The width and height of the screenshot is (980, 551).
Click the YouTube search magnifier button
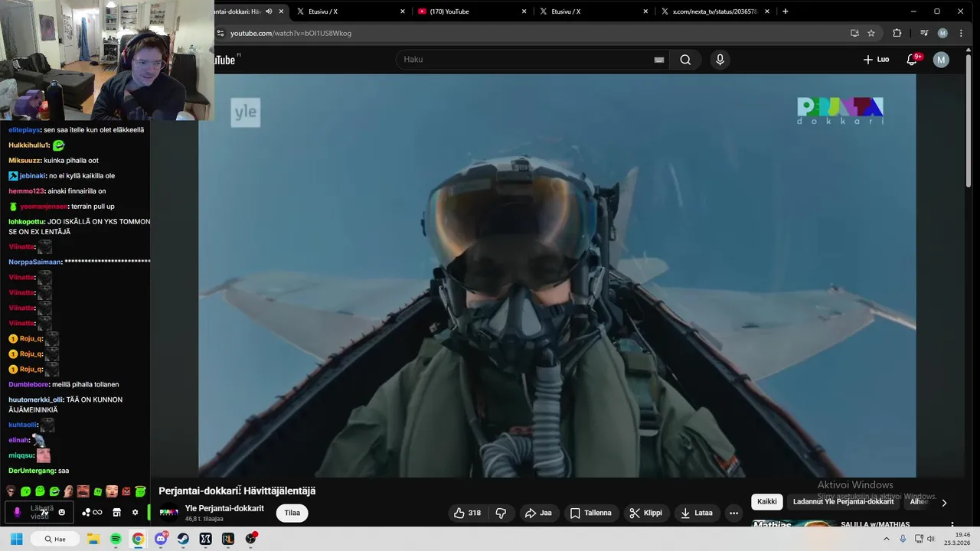[685, 60]
